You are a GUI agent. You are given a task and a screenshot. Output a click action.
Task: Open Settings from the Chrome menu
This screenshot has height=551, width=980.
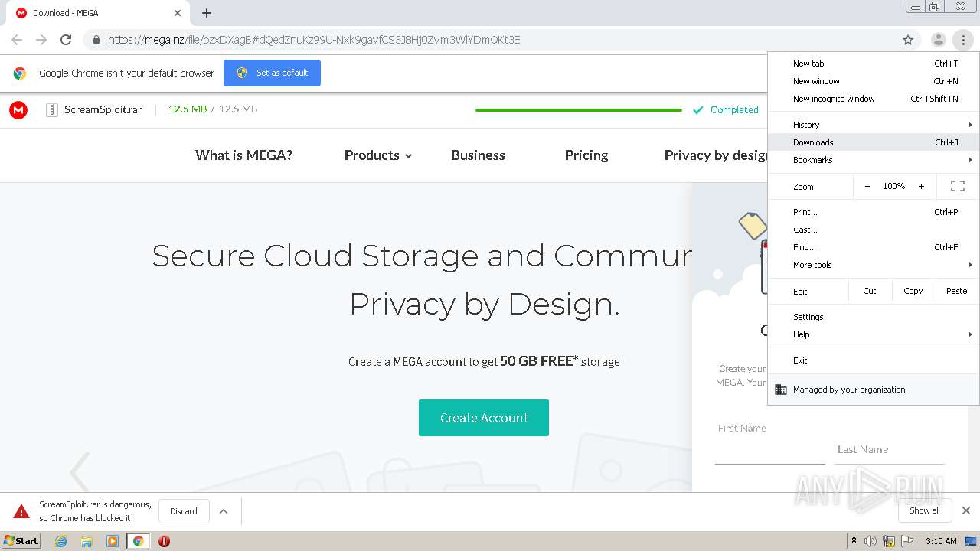coord(874,317)
